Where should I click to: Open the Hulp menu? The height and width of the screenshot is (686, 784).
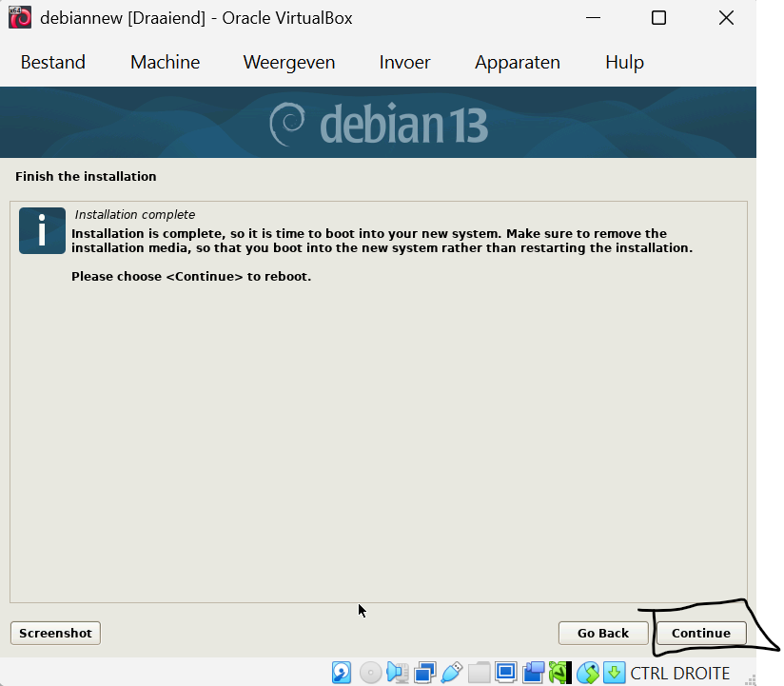pos(624,63)
